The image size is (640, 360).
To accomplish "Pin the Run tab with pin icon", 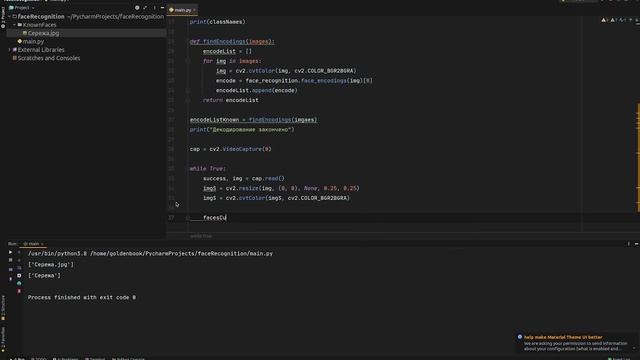I will pos(10,279).
